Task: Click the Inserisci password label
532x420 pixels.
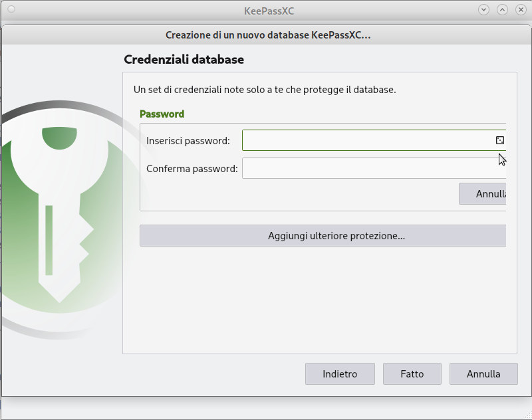Action: point(188,141)
